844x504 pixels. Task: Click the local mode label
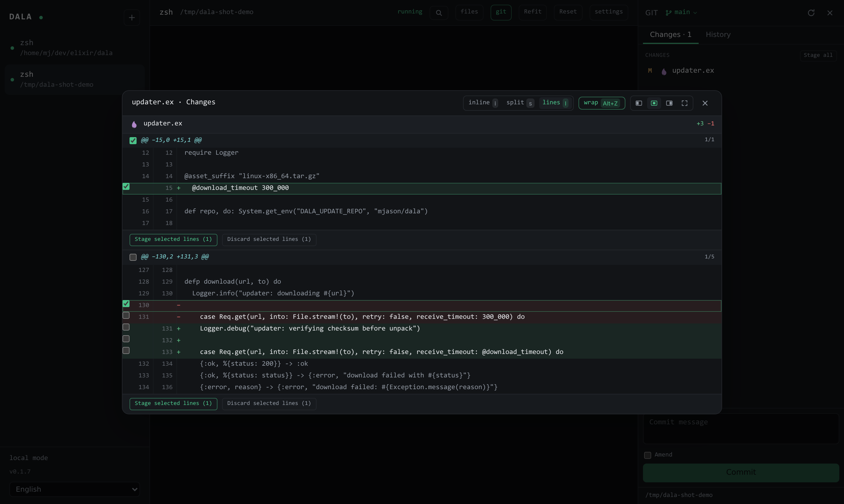(x=28, y=458)
